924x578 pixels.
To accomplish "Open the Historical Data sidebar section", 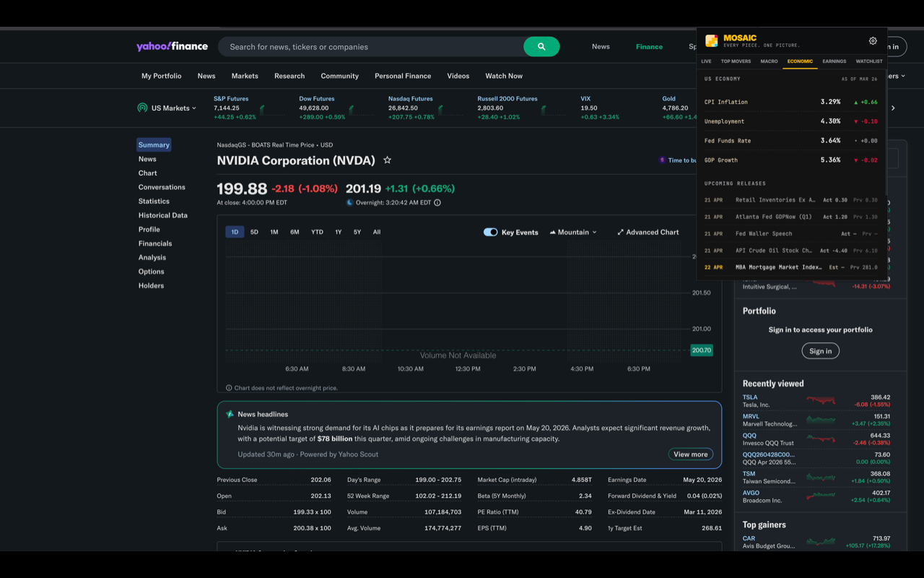I will (163, 215).
